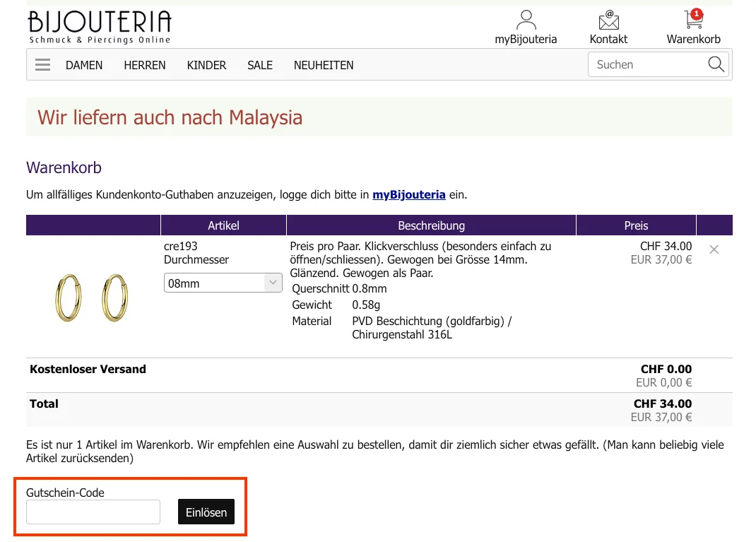Screen dimensions: 756x542
Task: Click the Gutschein-Code label
Action: pos(65,493)
